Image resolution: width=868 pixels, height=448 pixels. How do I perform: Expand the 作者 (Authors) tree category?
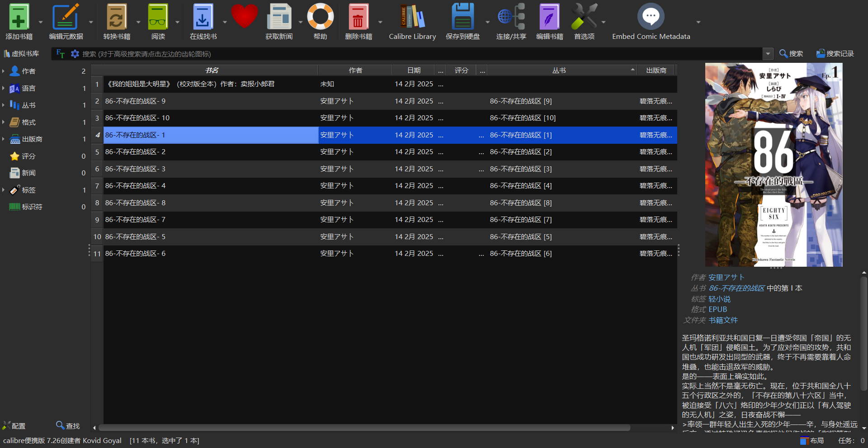click(x=3, y=71)
